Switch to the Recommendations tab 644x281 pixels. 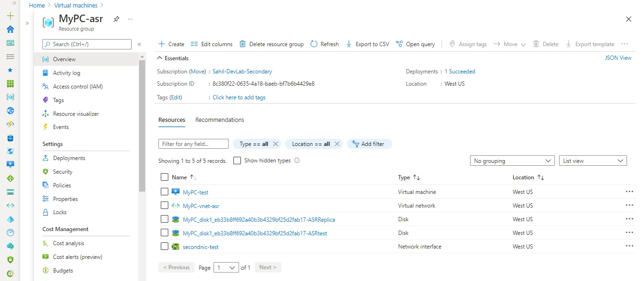220,120
